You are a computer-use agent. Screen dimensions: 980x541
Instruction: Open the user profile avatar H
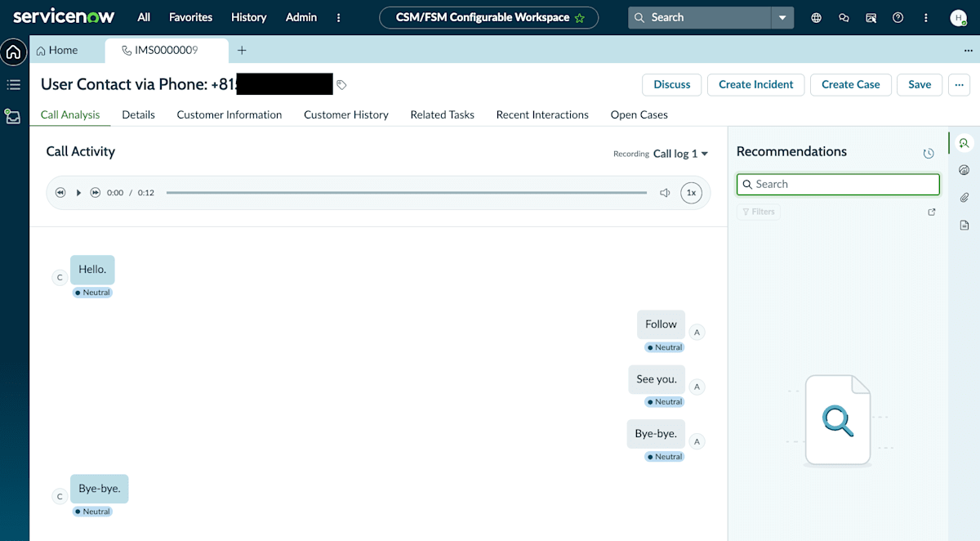tap(959, 17)
